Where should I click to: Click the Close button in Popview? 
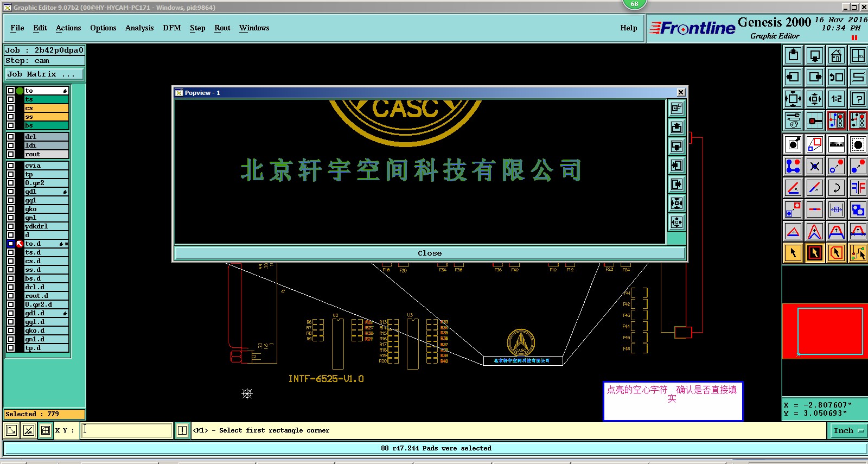(x=430, y=253)
